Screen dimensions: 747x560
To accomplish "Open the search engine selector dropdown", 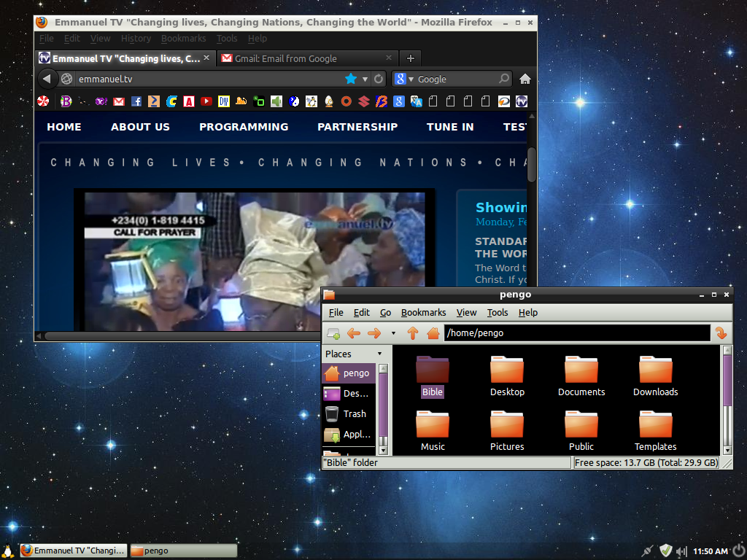I will click(411, 79).
